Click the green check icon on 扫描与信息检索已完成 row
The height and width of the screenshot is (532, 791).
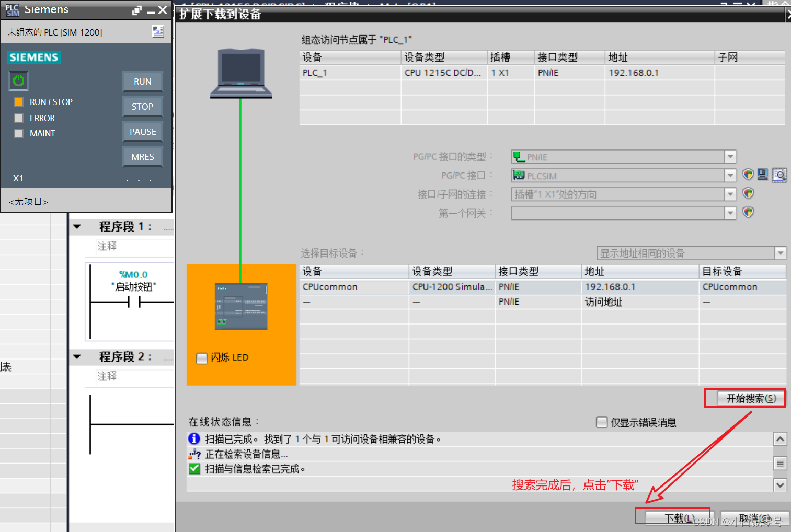[194, 468]
